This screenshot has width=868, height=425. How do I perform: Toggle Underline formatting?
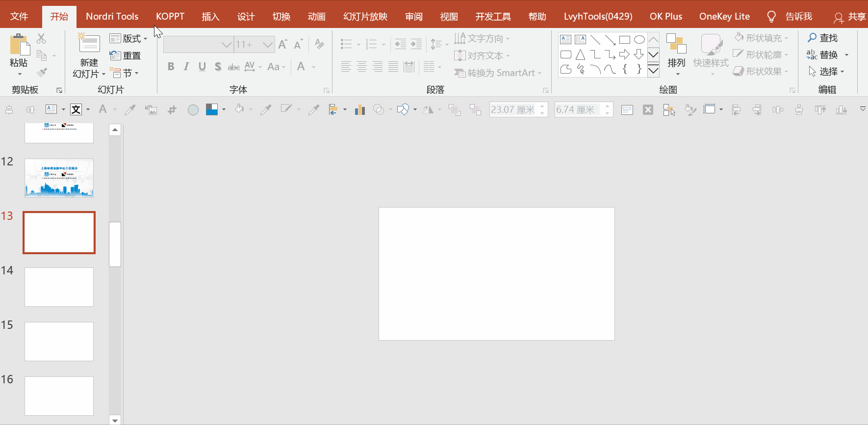(x=202, y=66)
